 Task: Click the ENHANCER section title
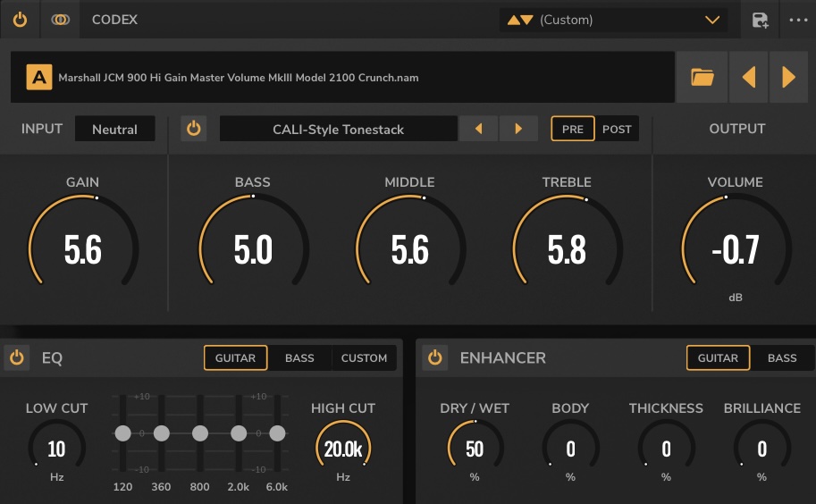502,357
